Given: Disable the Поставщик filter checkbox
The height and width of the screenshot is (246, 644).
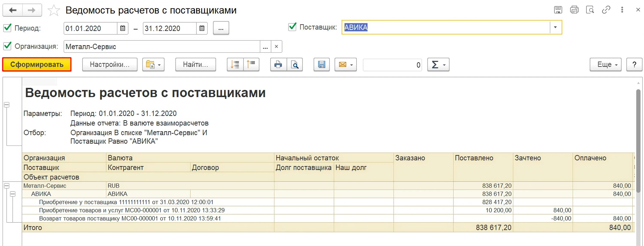Looking at the screenshot, I should pyautogui.click(x=292, y=27).
